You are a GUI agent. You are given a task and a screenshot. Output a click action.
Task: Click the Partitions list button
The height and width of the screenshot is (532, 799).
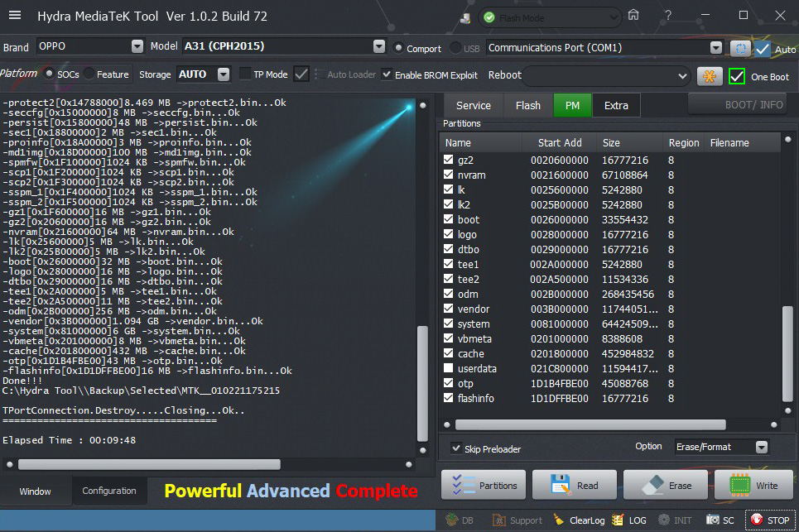pyautogui.click(x=484, y=485)
